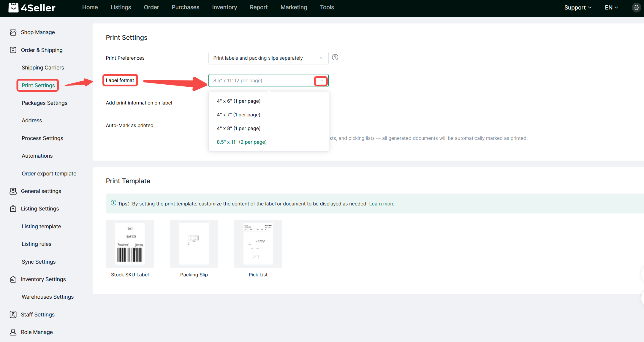The image size is (644, 342).
Task: Expand the Support menu
Action: point(577,8)
